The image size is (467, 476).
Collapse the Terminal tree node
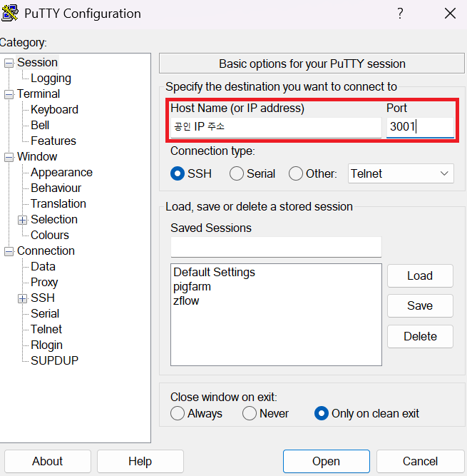tap(9, 94)
